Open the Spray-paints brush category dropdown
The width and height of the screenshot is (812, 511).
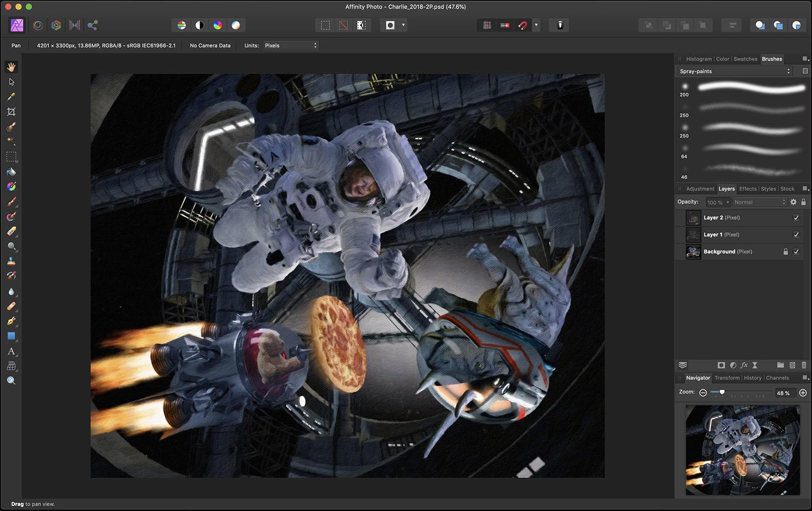click(735, 71)
